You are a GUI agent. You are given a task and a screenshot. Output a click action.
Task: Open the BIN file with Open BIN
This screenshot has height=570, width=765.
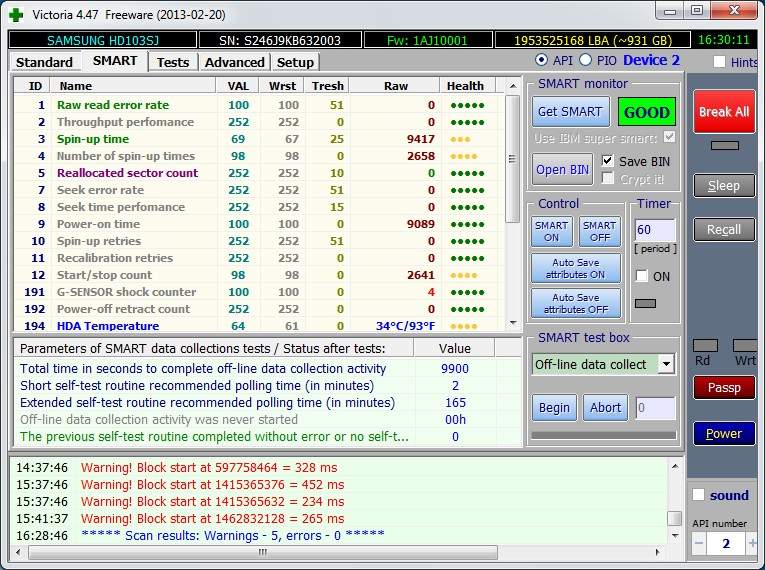pyautogui.click(x=563, y=169)
